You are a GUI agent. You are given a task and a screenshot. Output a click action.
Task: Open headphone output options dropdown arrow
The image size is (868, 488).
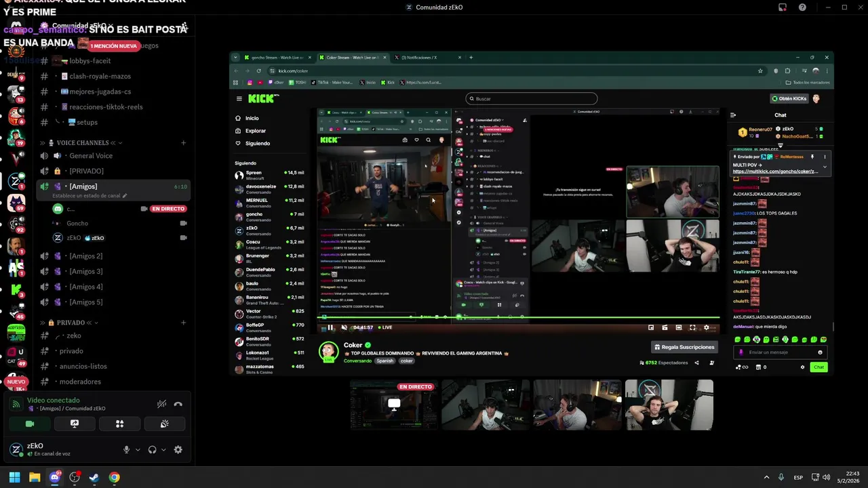163,449
